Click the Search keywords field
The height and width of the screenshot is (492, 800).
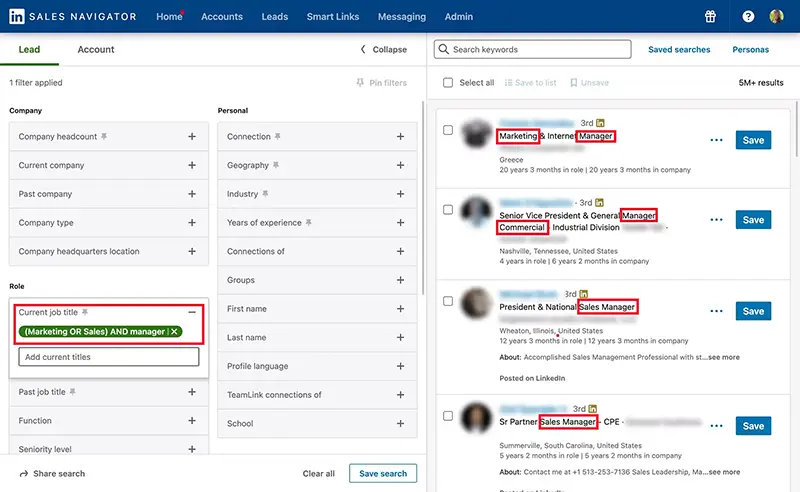[x=533, y=50]
